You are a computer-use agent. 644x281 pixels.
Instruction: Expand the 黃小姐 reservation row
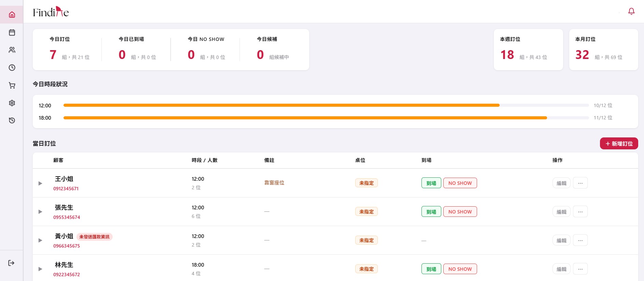point(40,240)
